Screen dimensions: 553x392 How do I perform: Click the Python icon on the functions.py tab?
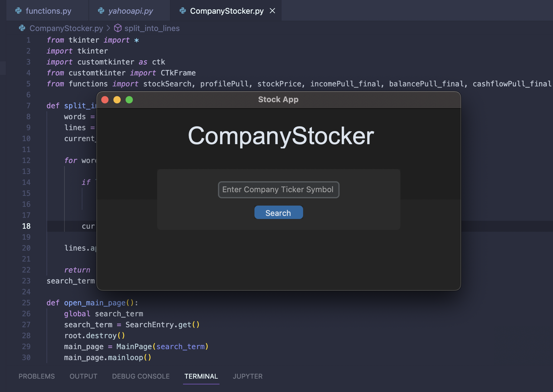[x=19, y=11]
